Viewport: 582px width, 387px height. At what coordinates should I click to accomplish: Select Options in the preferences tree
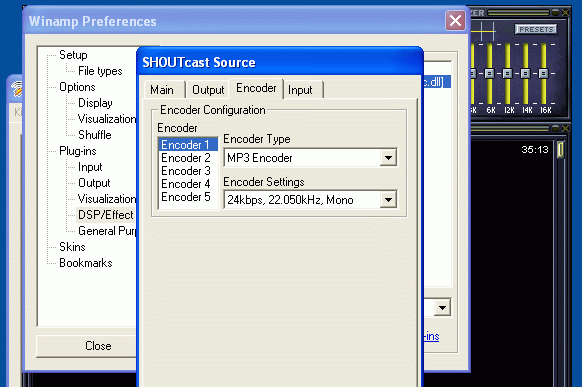(77, 87)
